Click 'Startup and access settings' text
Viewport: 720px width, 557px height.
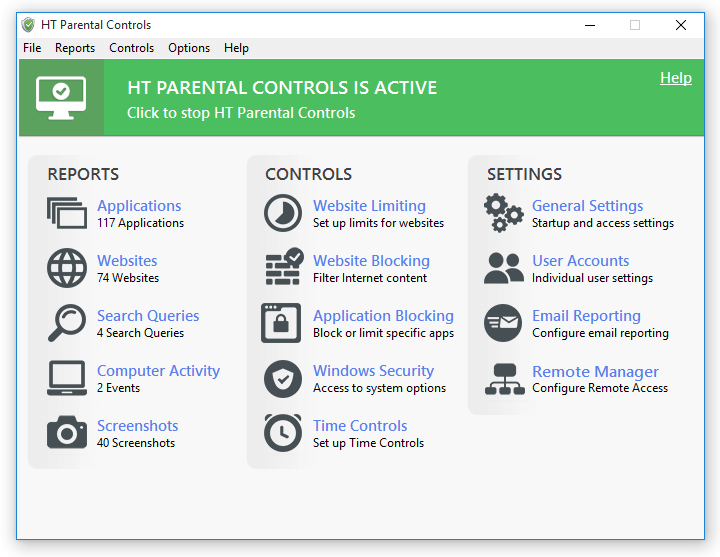pyautogui.click(x=603, y=223)
